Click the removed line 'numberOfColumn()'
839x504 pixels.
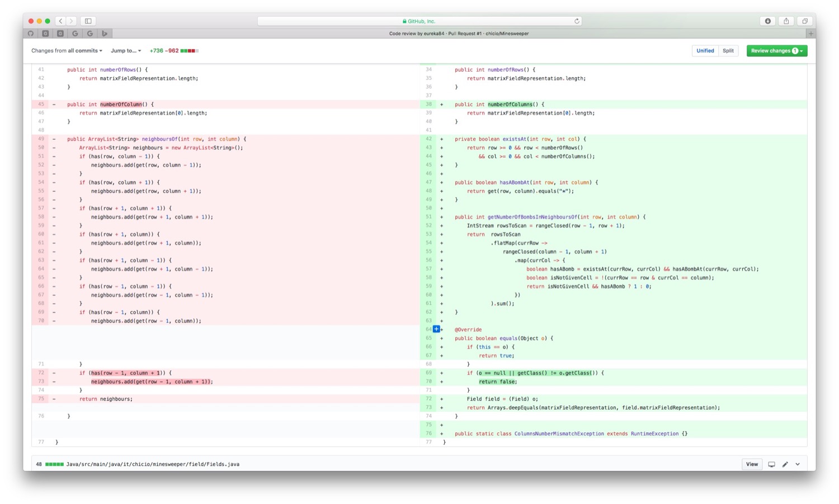point(234,105)
